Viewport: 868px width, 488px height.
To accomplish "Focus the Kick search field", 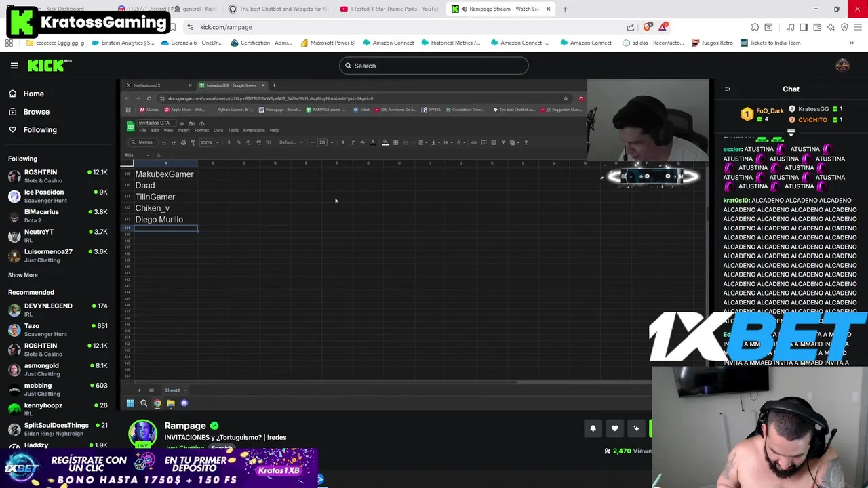I will click(x=434, y=66).
